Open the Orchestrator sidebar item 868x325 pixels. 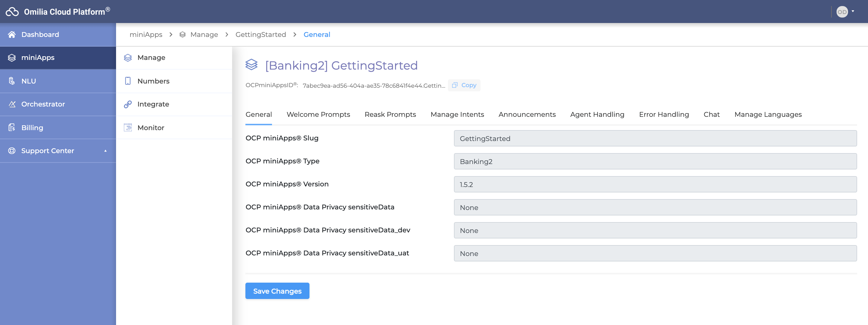[x=58, y=104]
